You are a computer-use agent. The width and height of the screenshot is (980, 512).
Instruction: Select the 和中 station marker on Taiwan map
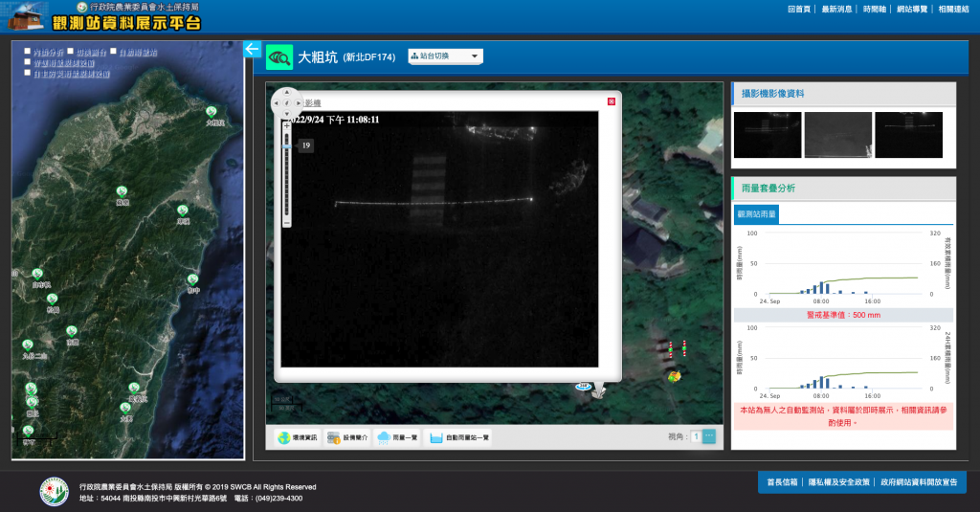[193, 279]
